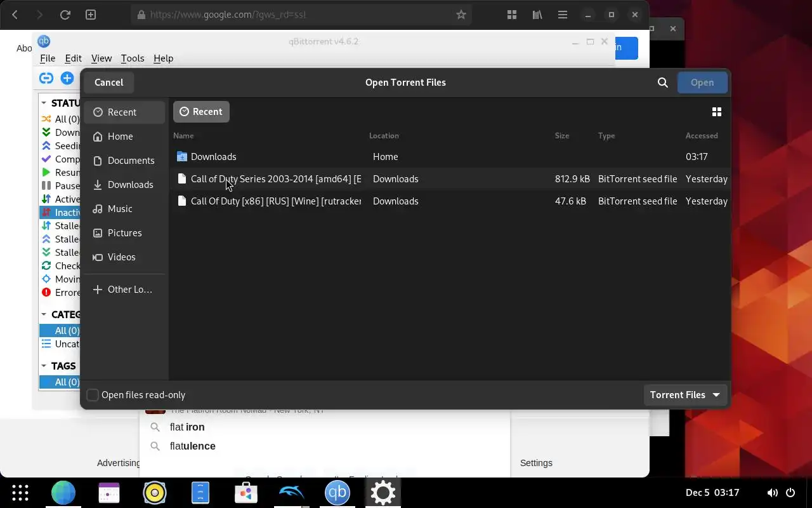Open Music in file dialog sidebar

click(x=124, y=209)
